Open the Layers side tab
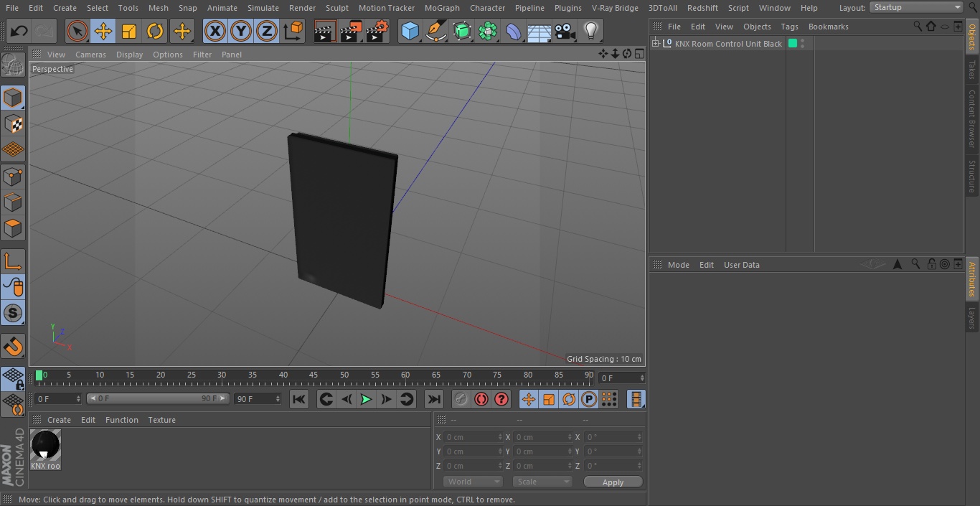Viewport: 980px width, 506px height. pos(972,317)
